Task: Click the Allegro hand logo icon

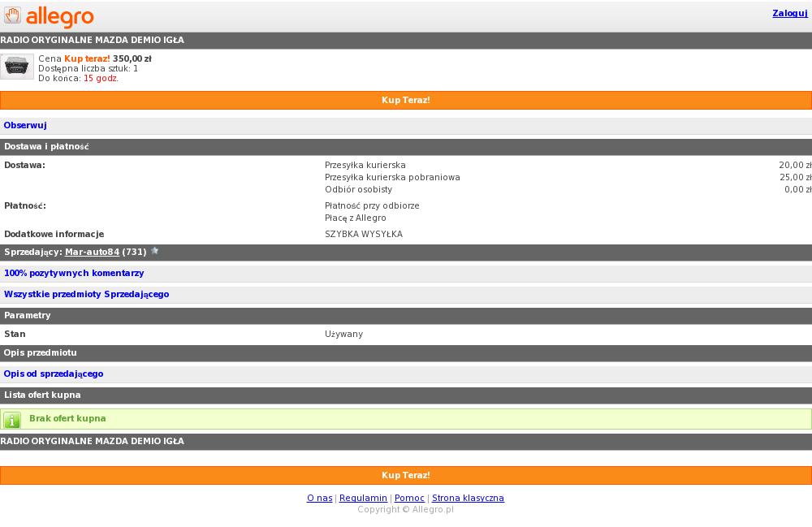Action: [x=12, y=15]
